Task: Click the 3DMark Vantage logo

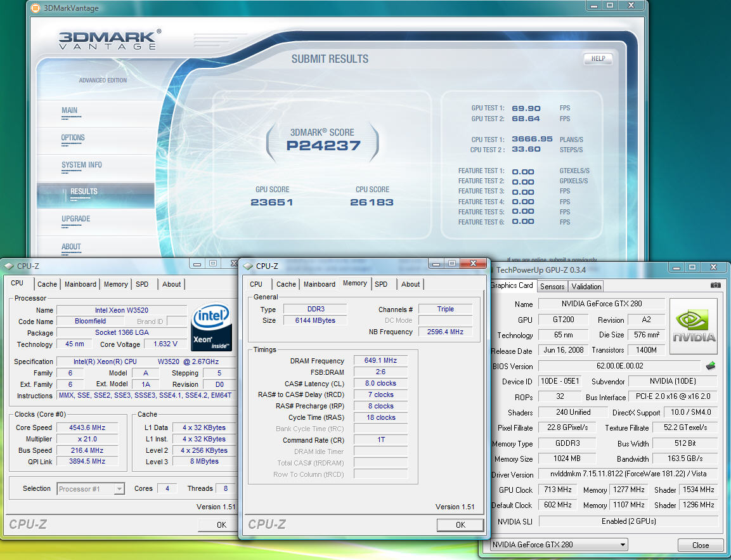Action: click(x=110, y=39)
